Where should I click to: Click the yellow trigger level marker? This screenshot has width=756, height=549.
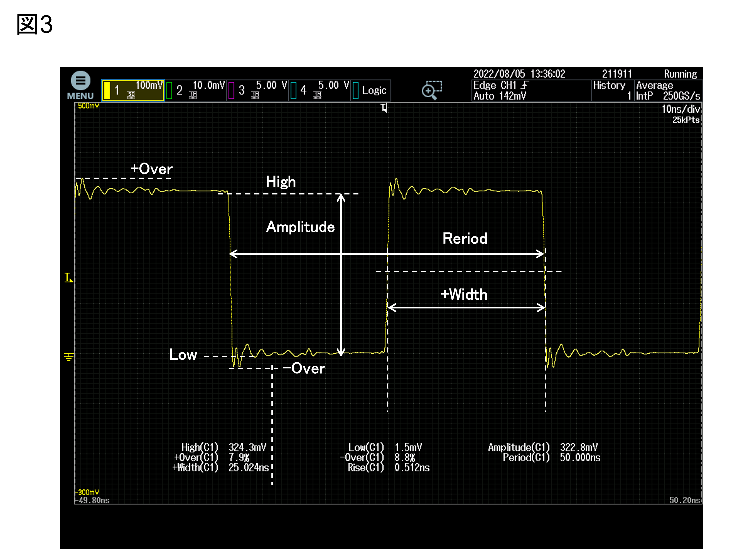coord(69,277)
